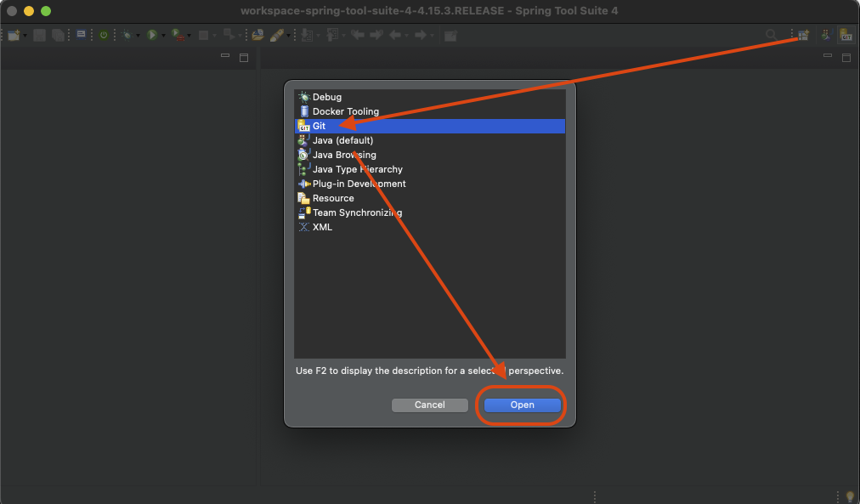
Task: Click the Open Type folder icon
Action: [x=257, y=35]
